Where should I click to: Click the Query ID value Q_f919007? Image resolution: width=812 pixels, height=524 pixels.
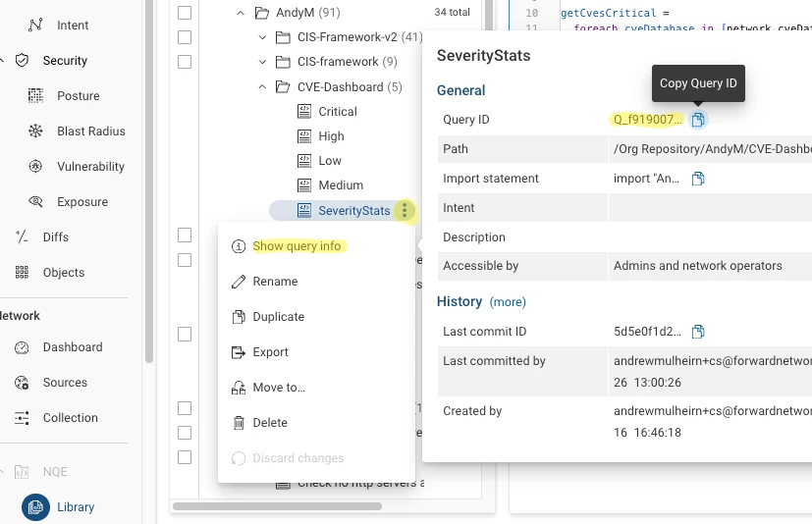[647, 120]
